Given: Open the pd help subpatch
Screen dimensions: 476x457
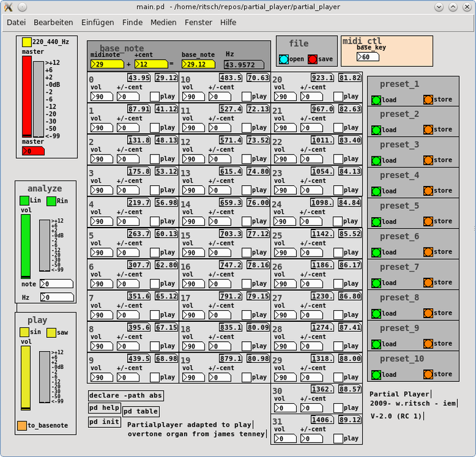Looking at the screenshot, I should click(x=104, y=407).
